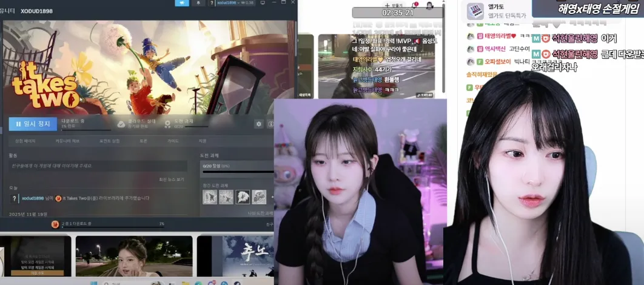Viewport: 644px width, 285px height.
Task: Open the community hub tab (커뮤니티 허브)
Action: [67, 141]
